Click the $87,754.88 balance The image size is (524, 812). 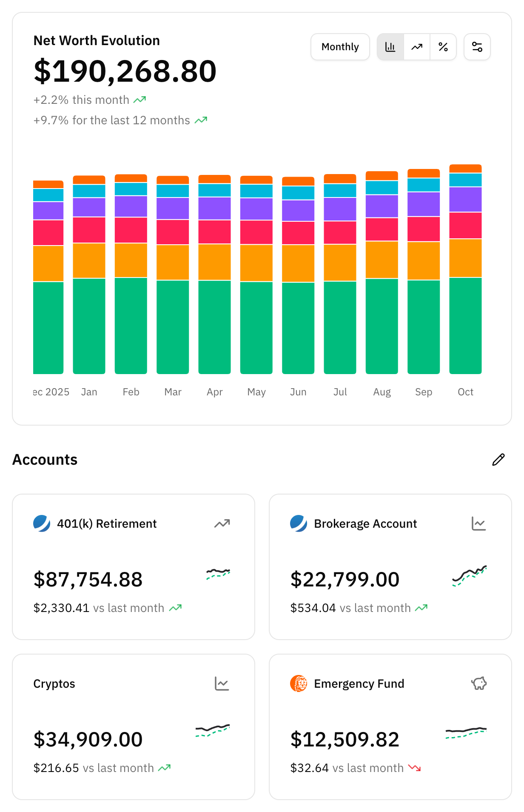click(x=88, y=579)
